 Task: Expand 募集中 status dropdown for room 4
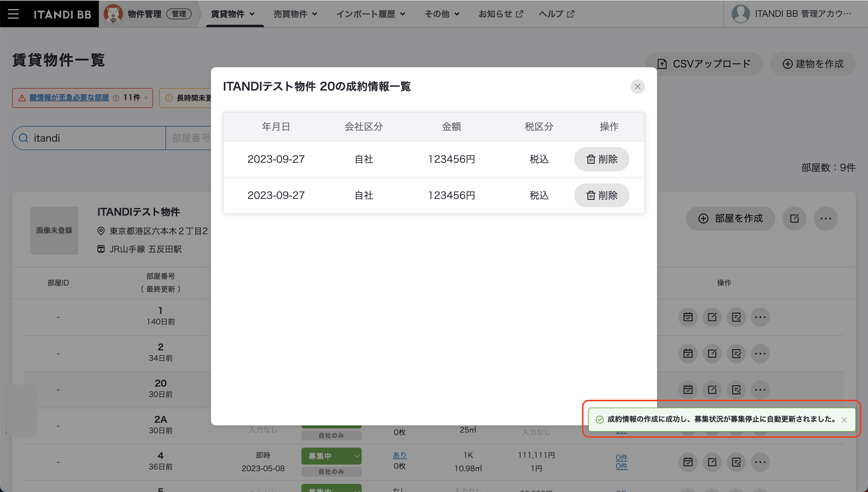click(331, 456)
